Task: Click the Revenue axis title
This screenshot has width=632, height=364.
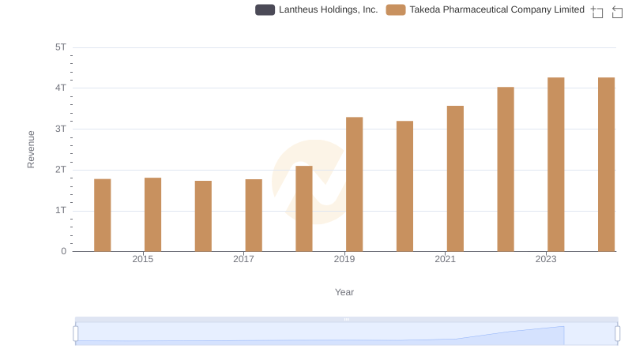Action: pyautogui.click(x=31, y=149)
